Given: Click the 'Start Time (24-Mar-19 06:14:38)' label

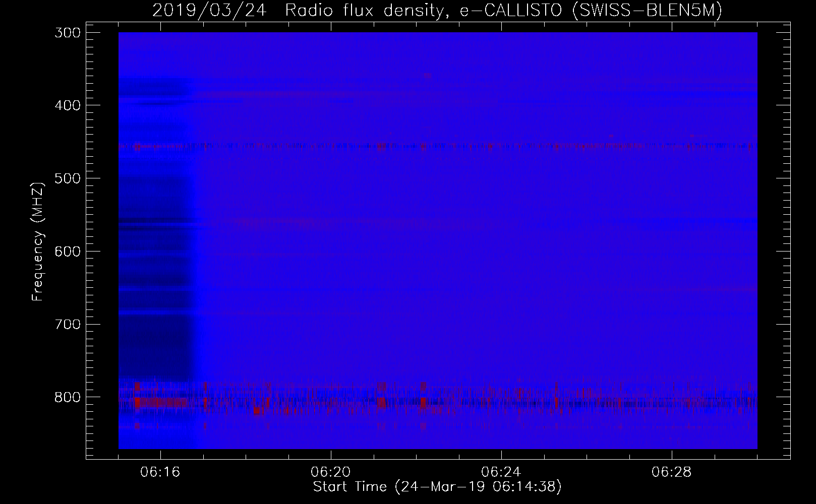Looking at the screenshot, I should [x=437, y=487].
